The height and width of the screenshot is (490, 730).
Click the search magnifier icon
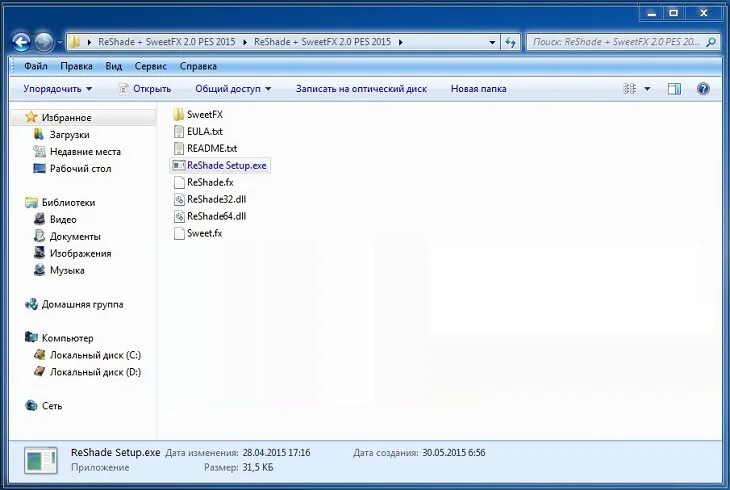point(710,42)
